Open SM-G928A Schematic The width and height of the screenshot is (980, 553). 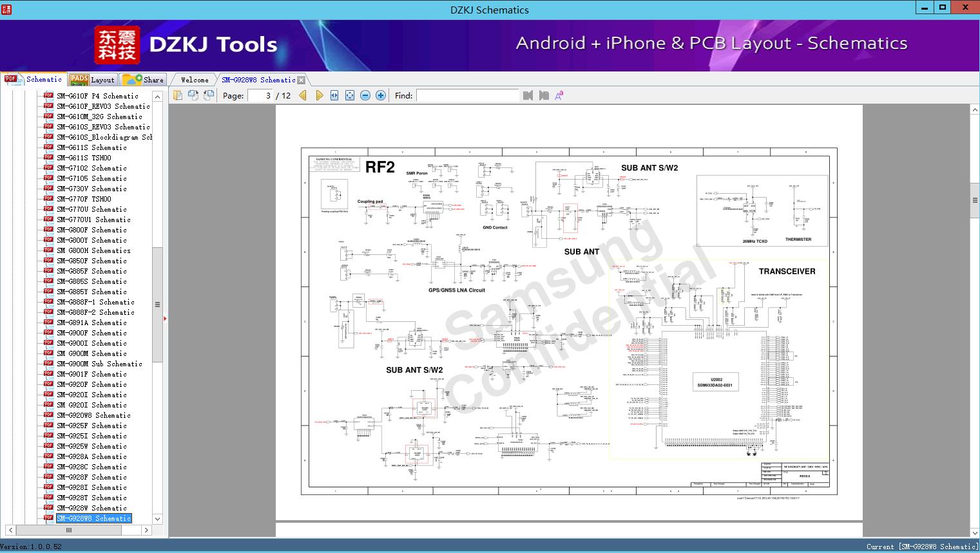(91, 456)
